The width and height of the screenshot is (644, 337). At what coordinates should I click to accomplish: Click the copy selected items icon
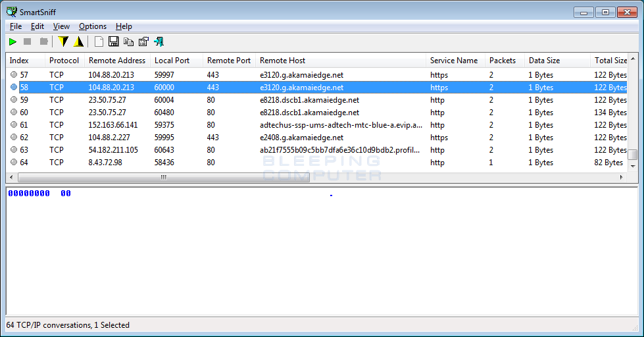(128, 41)
